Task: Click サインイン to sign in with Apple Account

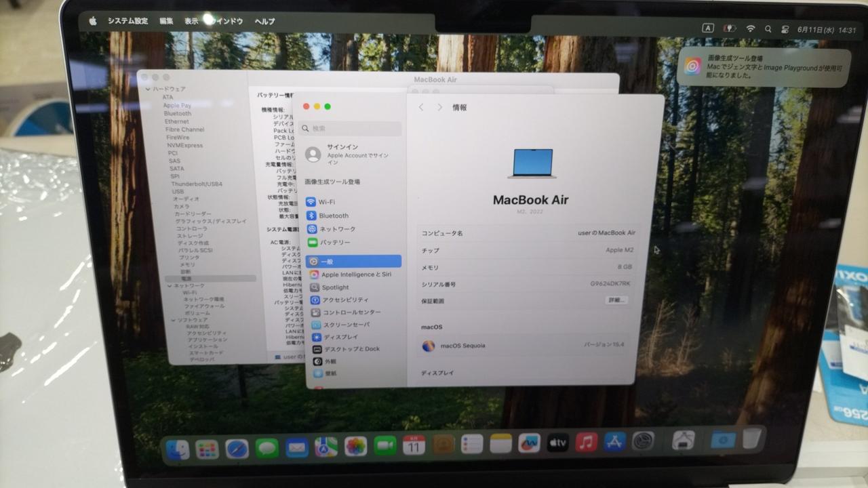Action: pos(342,147)
